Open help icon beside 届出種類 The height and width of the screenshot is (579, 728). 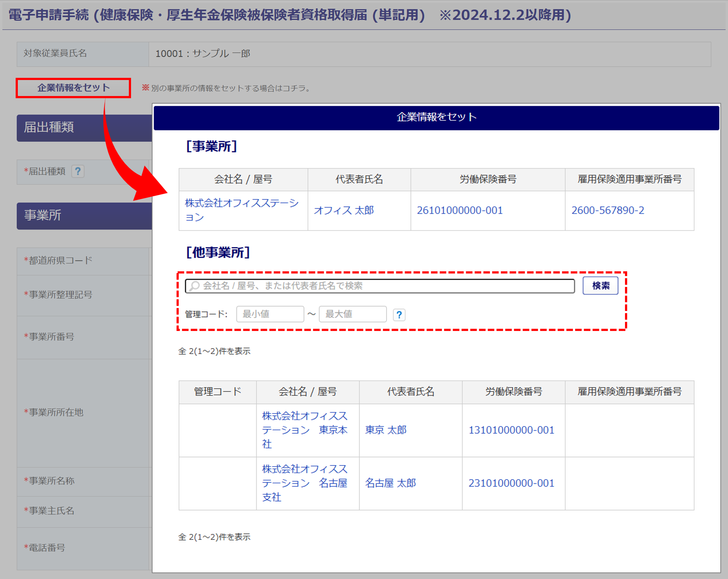point(78,171)
